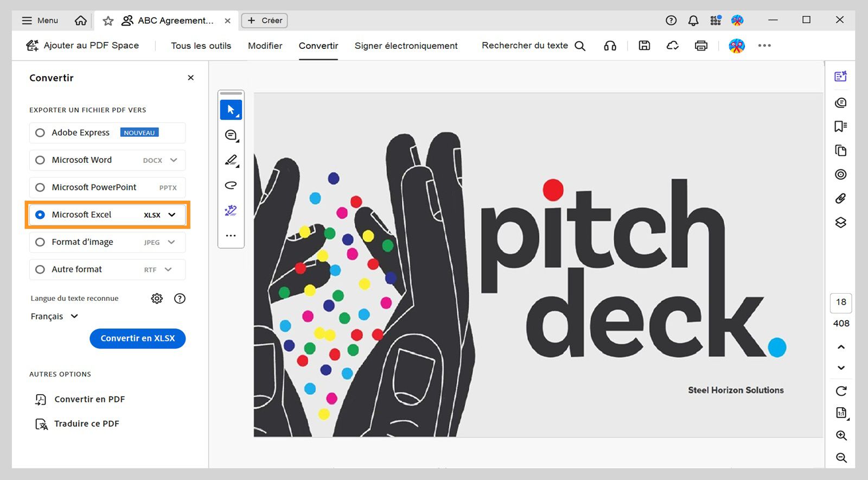Open the target circle icon in right rail

(x=841, y=174)
